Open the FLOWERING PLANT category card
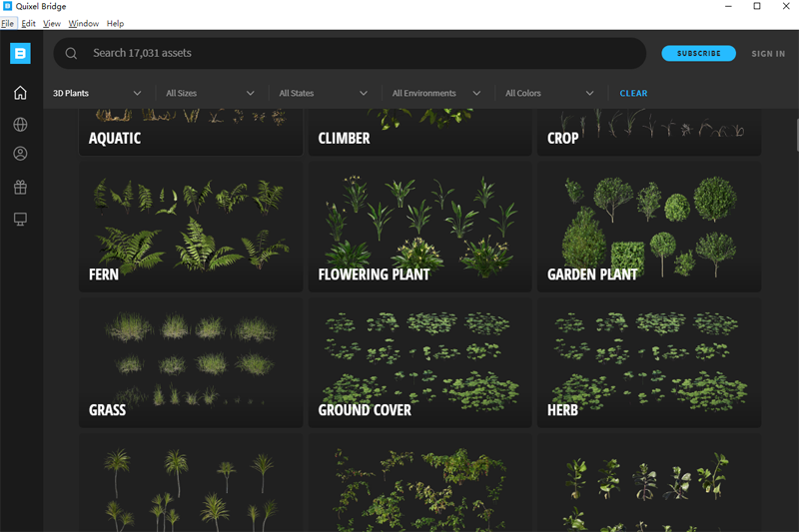Image resolution: width=799 pixels, height=532 pixels. click(x=419, y=227)
